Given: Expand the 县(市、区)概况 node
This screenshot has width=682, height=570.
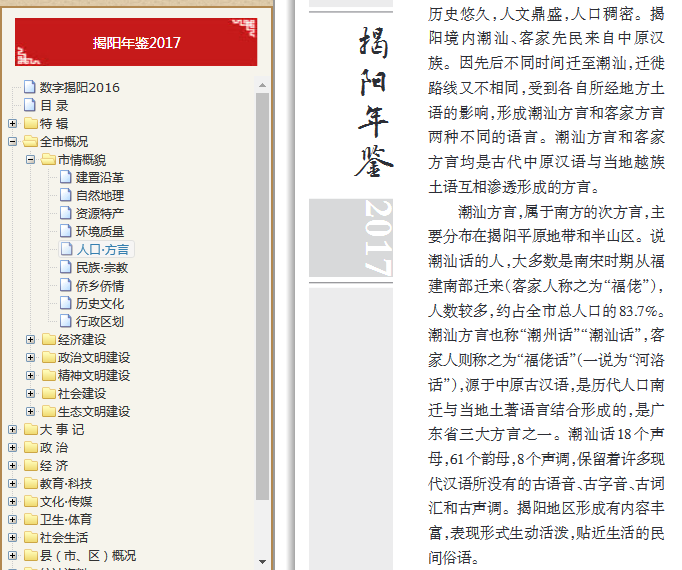Looking at the screenshot, I should tap(12, 555).
